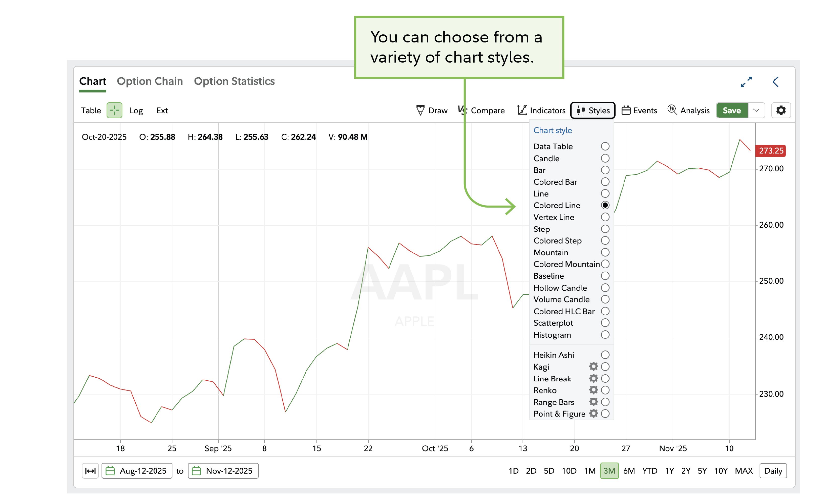
Task: Select the 1Y time range
Action: 669,471
